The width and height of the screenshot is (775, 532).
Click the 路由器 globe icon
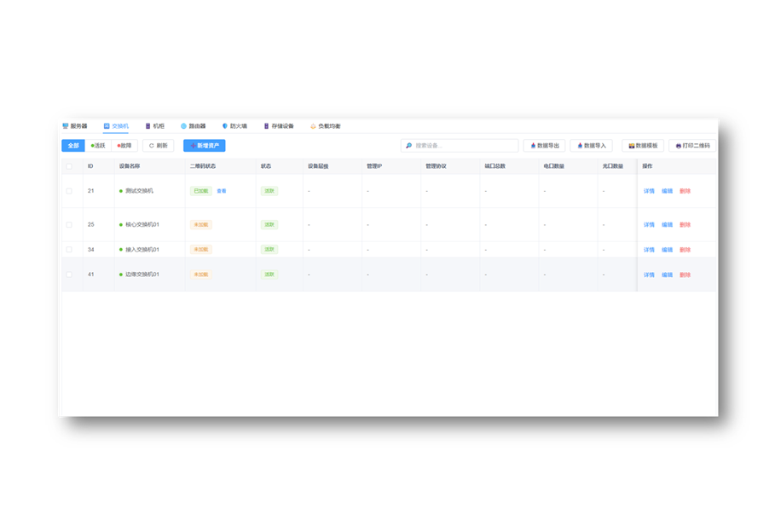(x=183, y=126)
